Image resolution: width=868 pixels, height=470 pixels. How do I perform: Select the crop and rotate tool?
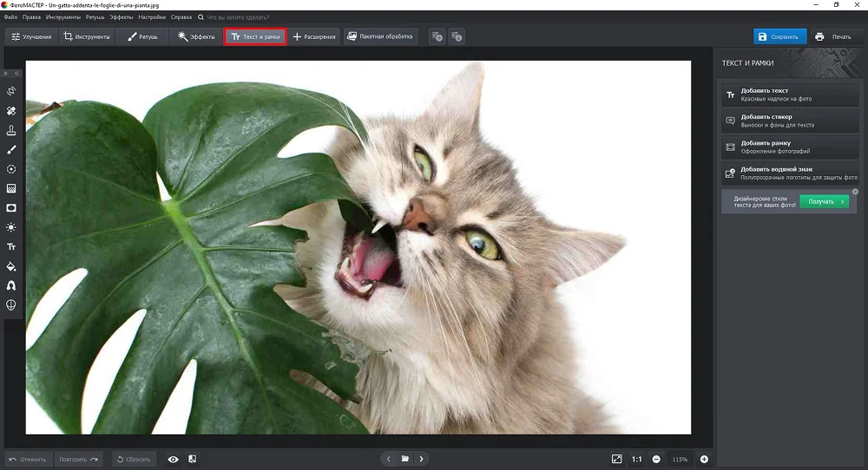pos(11,91)
